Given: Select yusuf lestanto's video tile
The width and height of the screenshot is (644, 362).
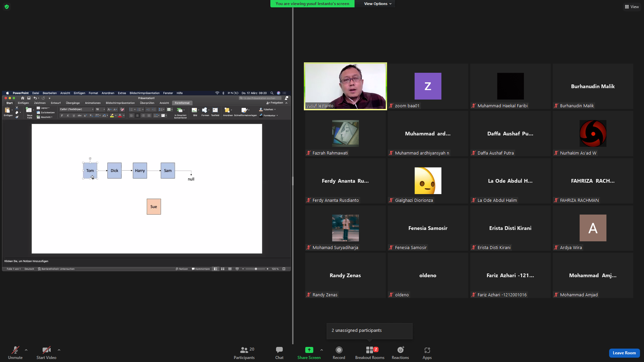Looking at the screenshot, I should tap(345, 86).
